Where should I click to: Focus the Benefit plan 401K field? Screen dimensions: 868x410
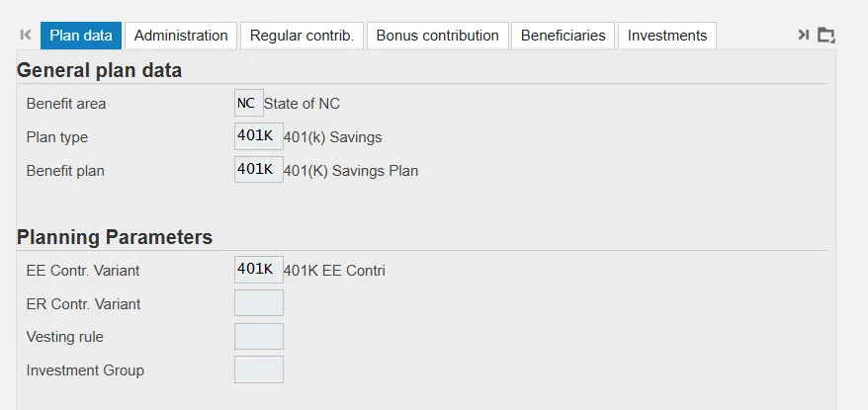tap(258, 170)
